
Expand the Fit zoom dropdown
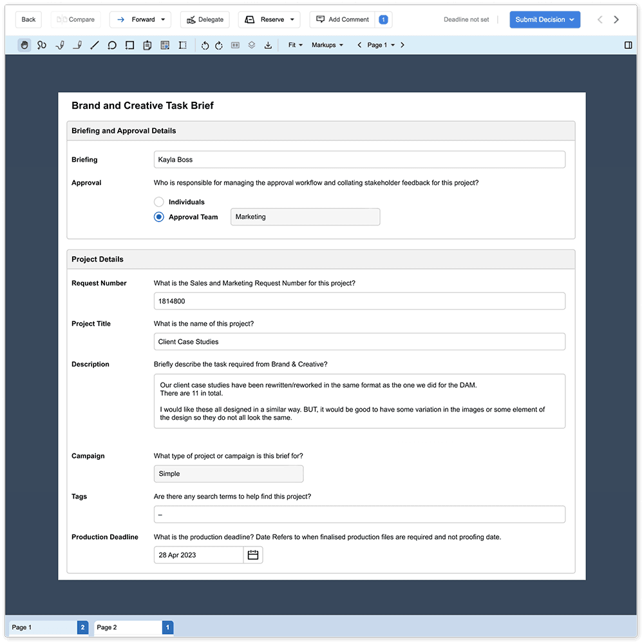pyautogui.click(x=294, y=45)
